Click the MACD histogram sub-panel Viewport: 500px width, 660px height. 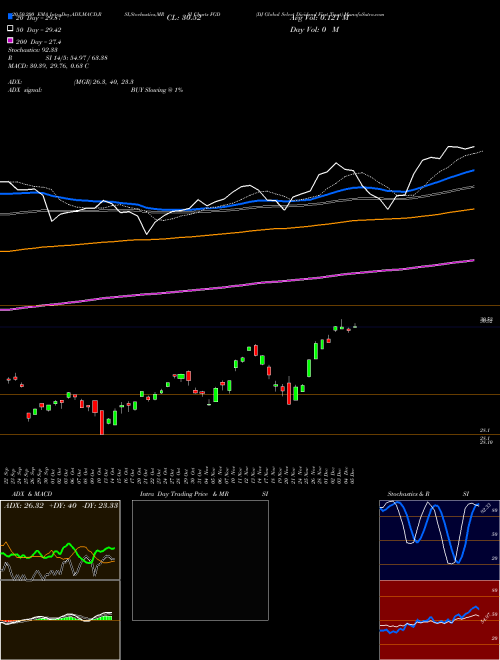60,620
